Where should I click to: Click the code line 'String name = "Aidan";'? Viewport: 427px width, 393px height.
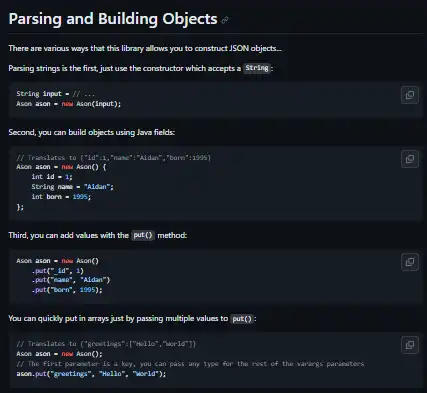click(72, 187)
